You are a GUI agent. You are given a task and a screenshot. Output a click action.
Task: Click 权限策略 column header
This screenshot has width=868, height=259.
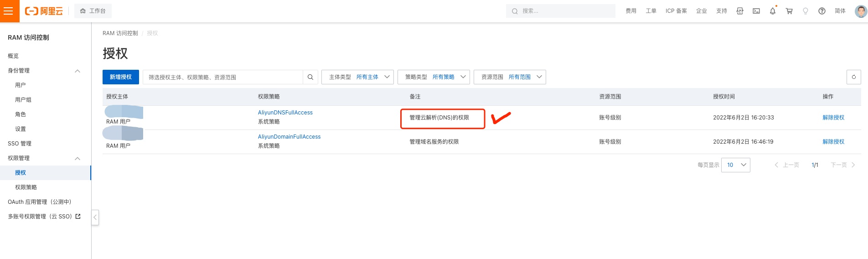(269, 97)
